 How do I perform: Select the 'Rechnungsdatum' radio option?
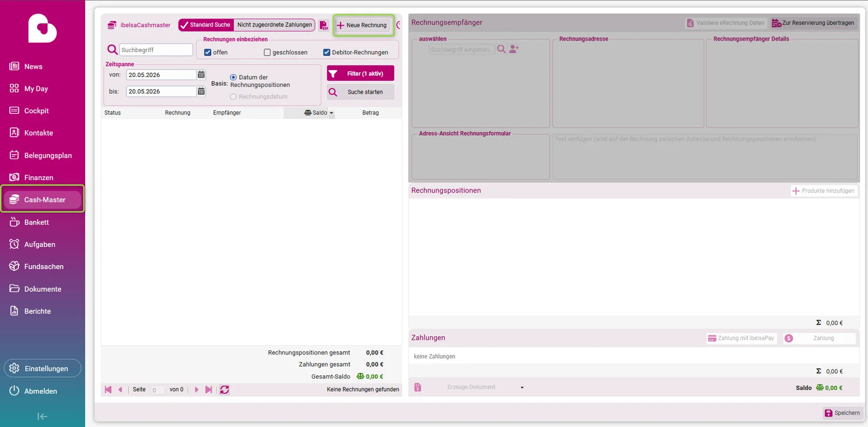233,97
